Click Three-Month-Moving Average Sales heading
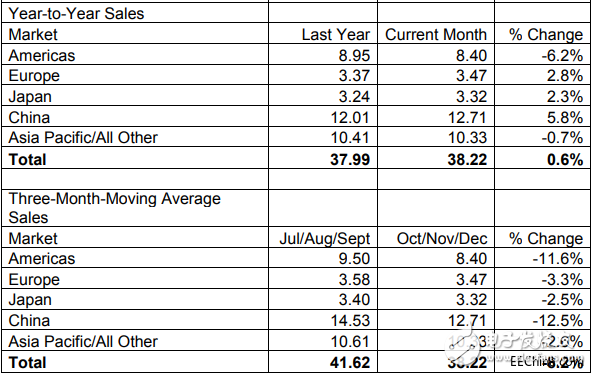The width and height of the screenshot is (592, 374). 114,208
